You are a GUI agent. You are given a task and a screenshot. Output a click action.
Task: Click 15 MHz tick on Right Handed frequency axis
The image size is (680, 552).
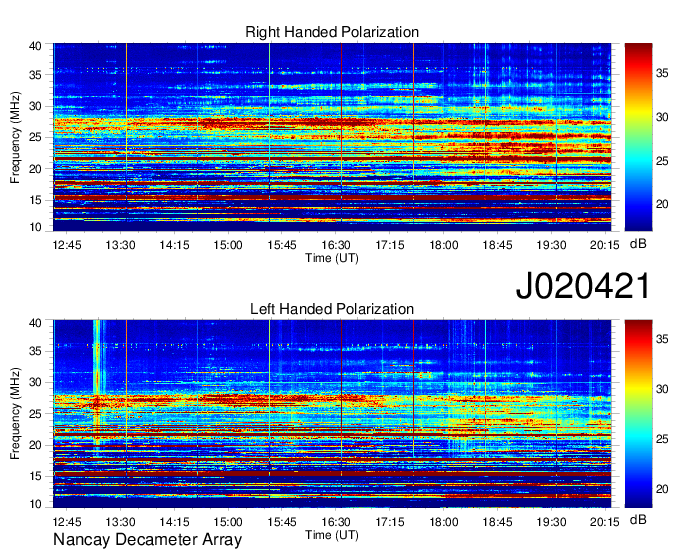point(36,200)
